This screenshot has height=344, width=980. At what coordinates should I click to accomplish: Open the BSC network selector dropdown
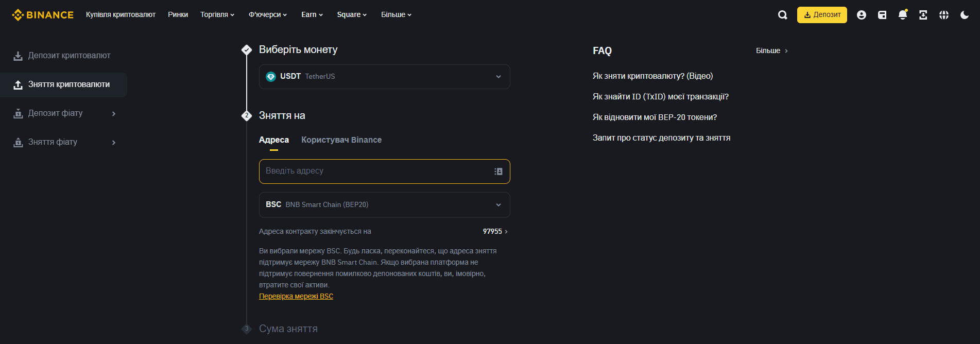[x=384, y=205]
